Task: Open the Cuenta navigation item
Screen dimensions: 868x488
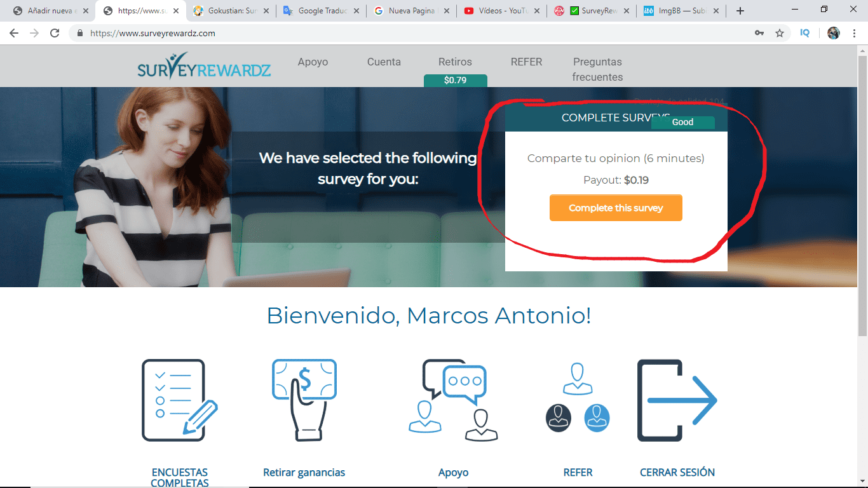Action: (384, 62)
